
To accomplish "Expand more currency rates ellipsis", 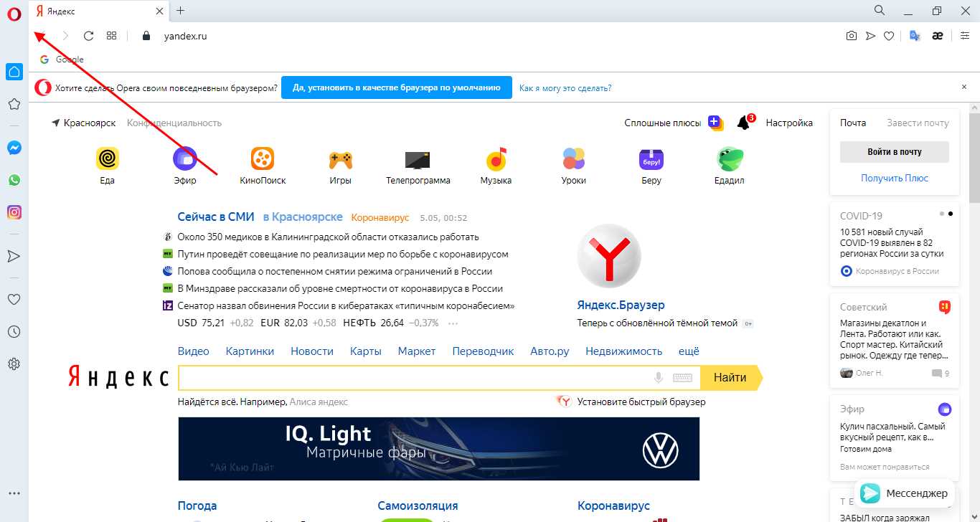I will 453,323.
